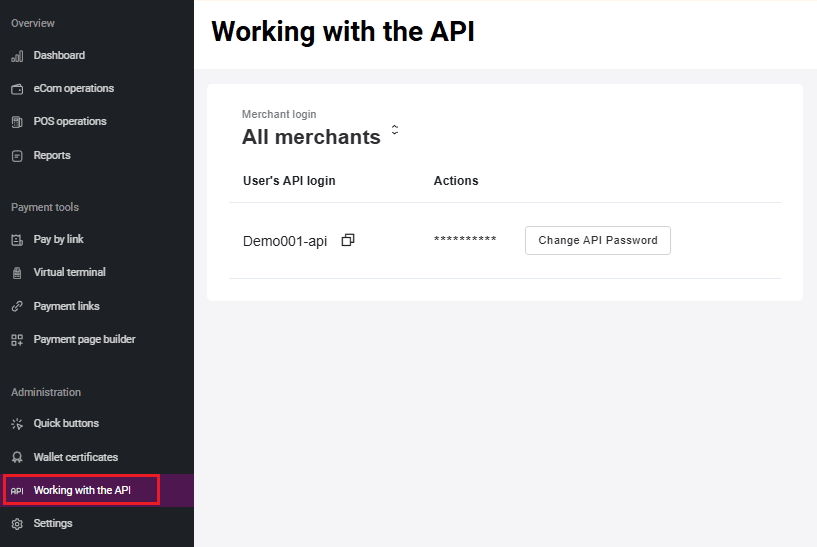
Task: Go to Dashboard page
Action: click(59, 56)
